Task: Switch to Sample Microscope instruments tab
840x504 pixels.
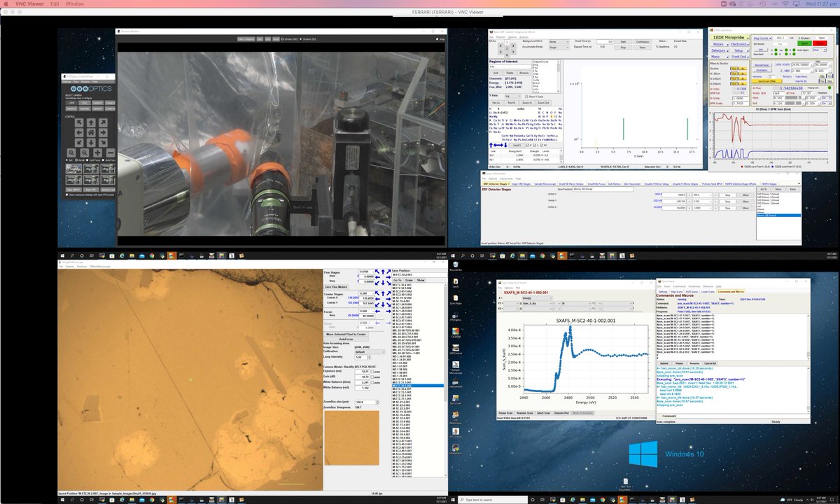Action: [x=545, y=184]
